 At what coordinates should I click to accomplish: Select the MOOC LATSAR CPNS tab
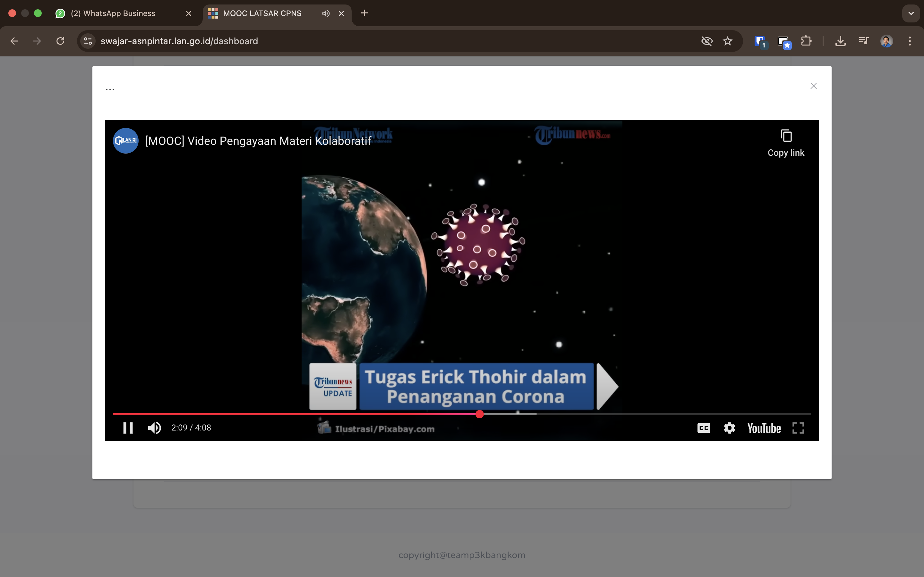[x=262, y=13]
